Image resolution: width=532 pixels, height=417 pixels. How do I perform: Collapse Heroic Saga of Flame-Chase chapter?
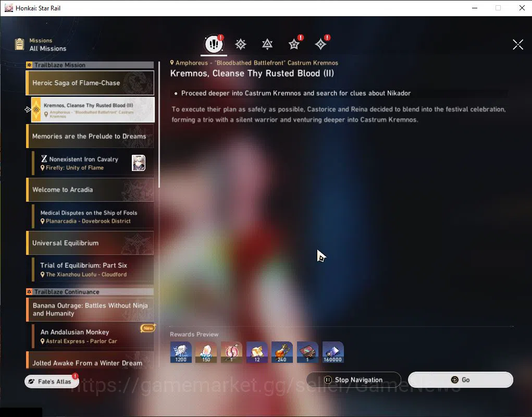coord(90,83)
